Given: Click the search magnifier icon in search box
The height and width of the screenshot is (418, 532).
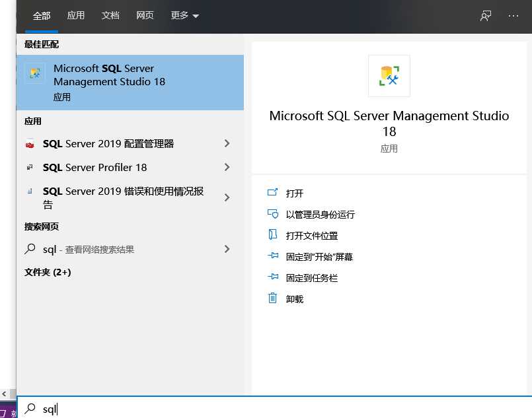Looking at the screenshot, I should coord(30,409).
